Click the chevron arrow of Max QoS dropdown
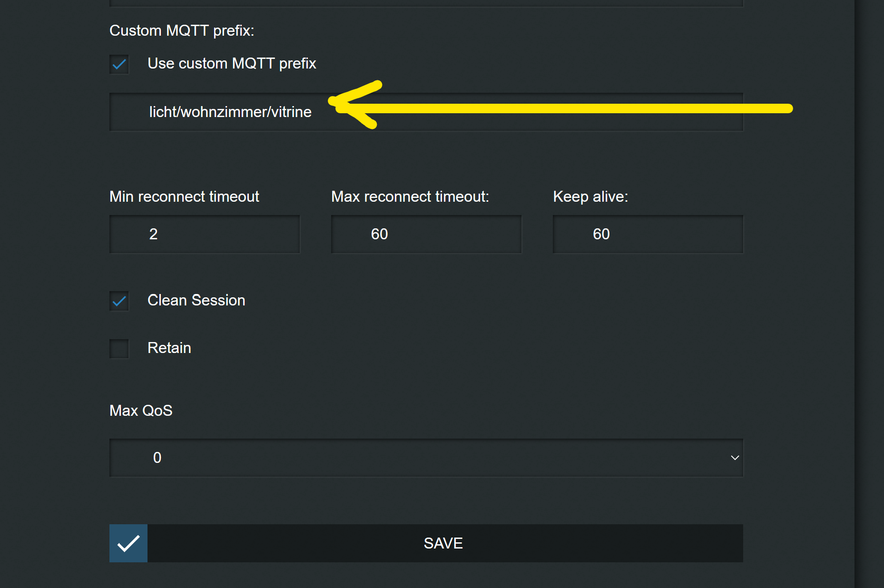Screen dimensions: 884x588 735,458
